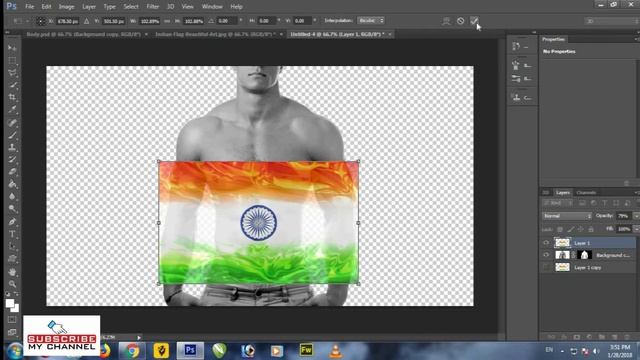Open the Image menu
The height and width of the screenshot is (360, 640).
pos(67,7)
